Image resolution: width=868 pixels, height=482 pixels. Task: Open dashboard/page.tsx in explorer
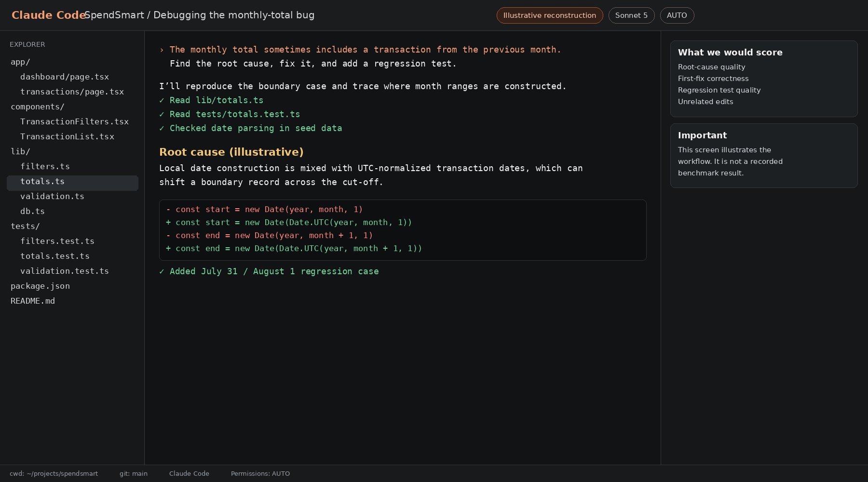[x=65, y=77]
